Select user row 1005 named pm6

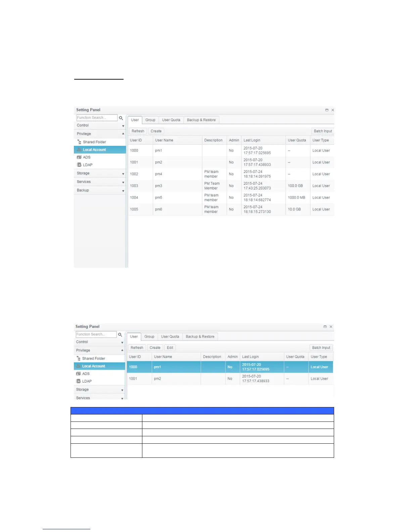click(231, 209)
